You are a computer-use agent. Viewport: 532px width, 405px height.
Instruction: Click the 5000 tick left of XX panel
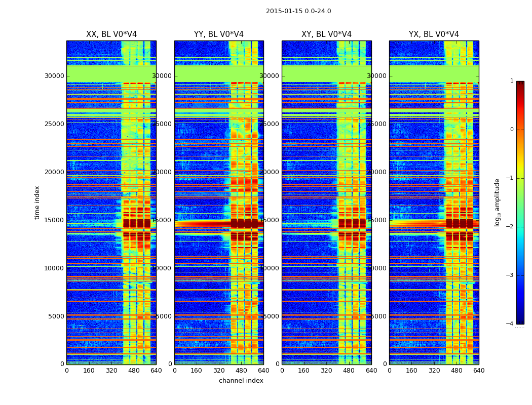(57, 316)
